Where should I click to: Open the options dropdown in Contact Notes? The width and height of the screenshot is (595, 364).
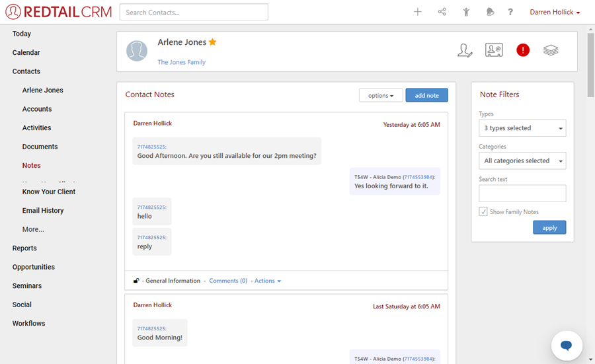tap(381, 95)
